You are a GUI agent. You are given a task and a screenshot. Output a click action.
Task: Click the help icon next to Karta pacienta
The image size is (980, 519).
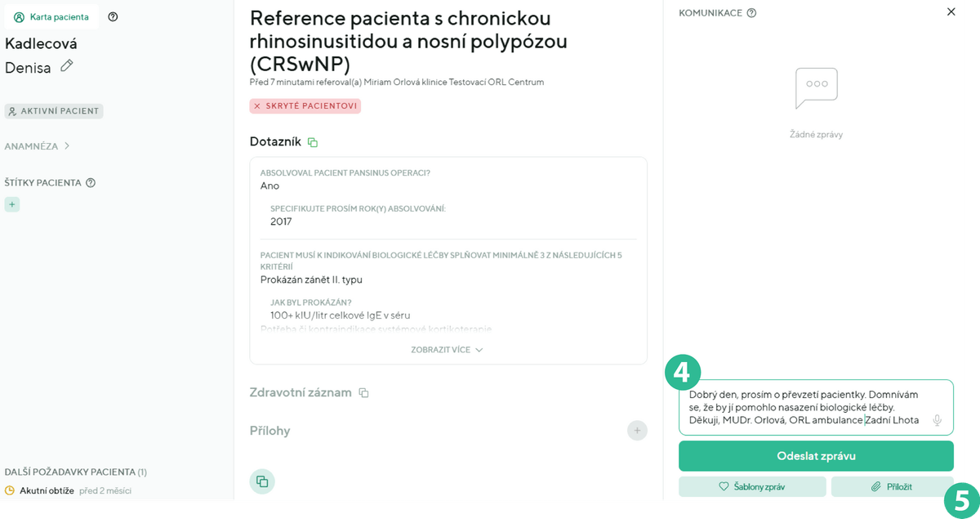click(113, 16)
